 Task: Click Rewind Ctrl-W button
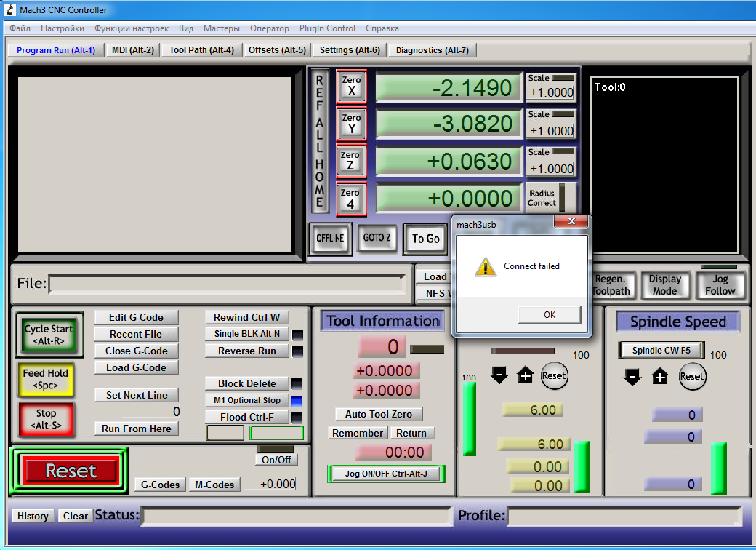tap(246, 317)
